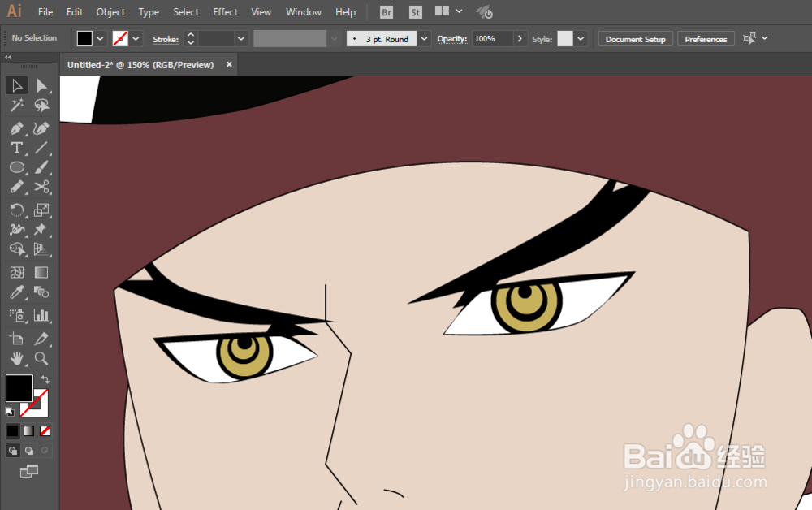The image size is (812, 510).
Task: Select the Paintbrush tool
Action: pos(41,167)
